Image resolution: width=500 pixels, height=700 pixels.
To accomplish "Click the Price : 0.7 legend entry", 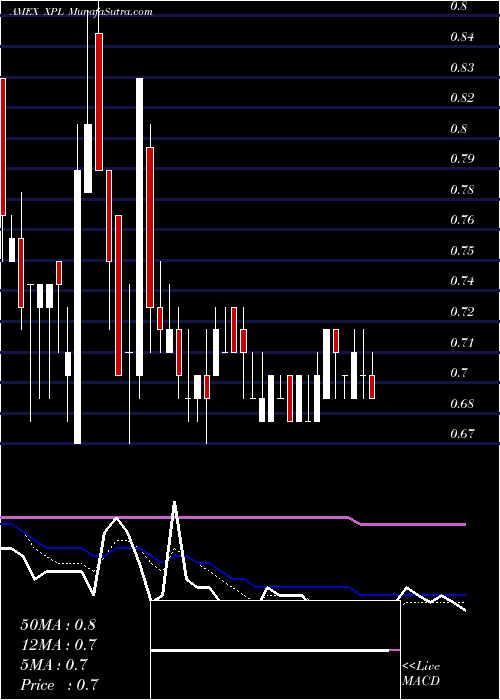I will [x=59, y=684].
